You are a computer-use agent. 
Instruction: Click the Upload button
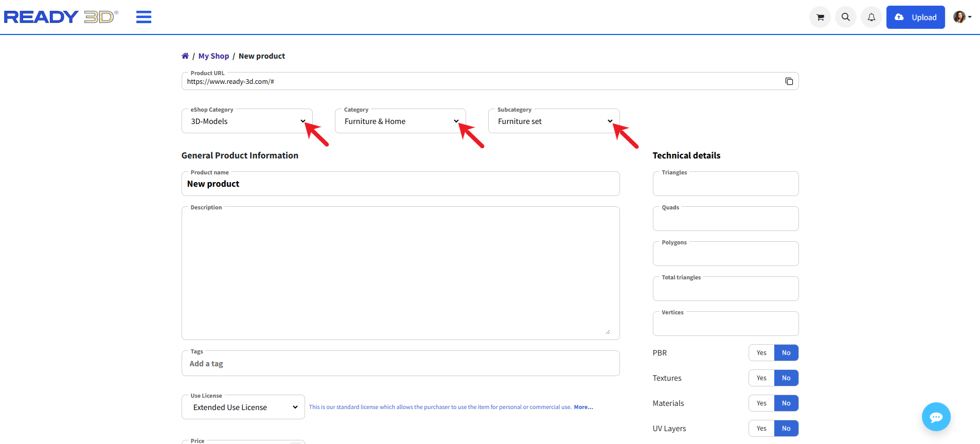click(x=916, y=17)
